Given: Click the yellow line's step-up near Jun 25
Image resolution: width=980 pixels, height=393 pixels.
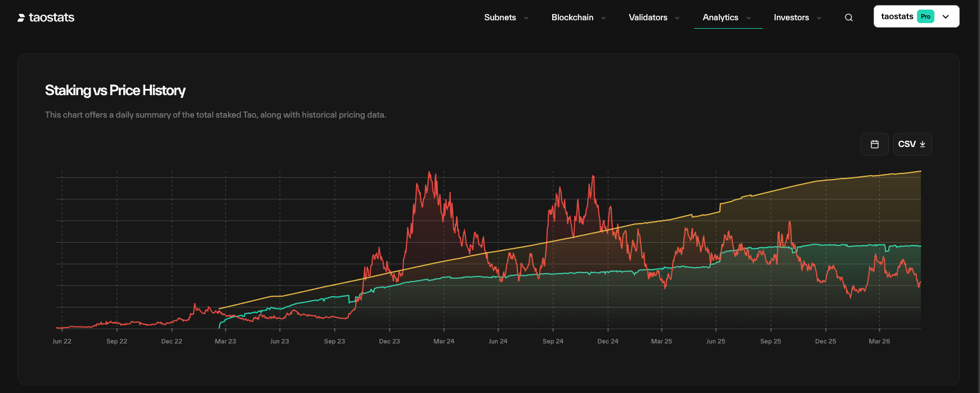Looking at the screenshot, I should pos(720,207).
